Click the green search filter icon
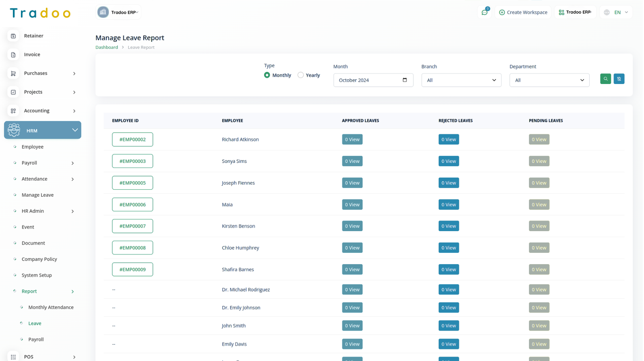 [605, 79]
